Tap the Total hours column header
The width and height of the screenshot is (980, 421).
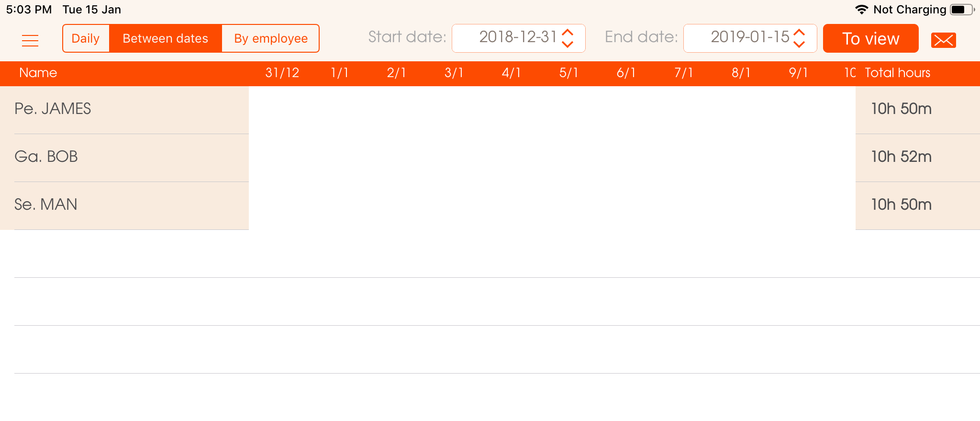(x=898, y=73)
